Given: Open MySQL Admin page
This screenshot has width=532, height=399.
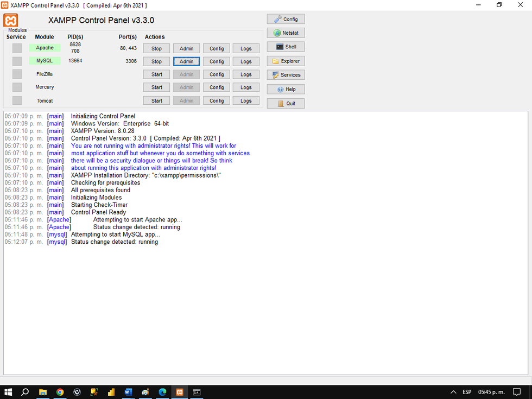Looking at the screenshot, I should 187,61.
